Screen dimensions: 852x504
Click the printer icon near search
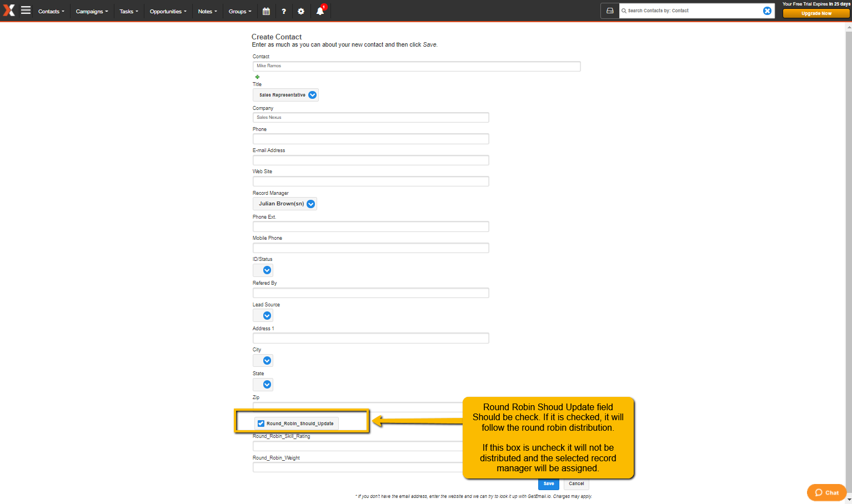pos(610,11)
